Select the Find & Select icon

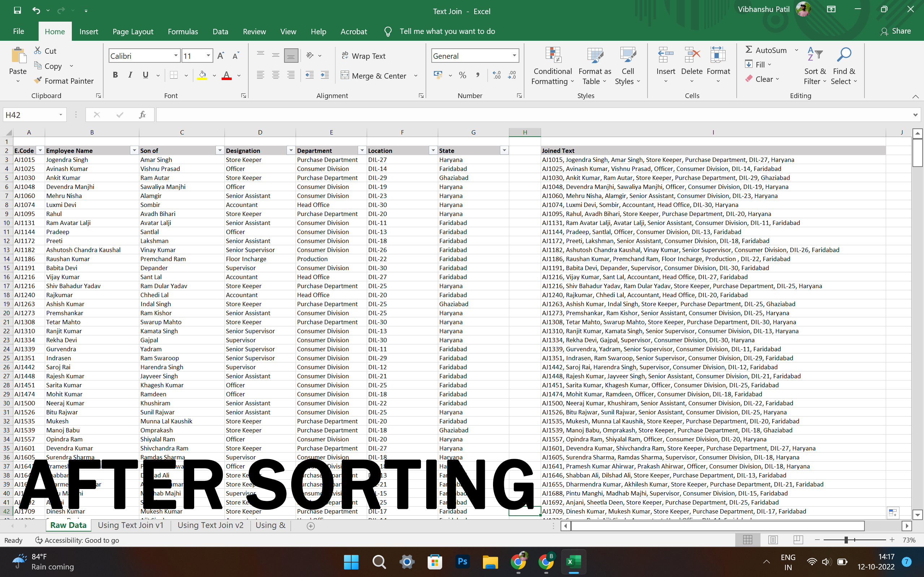tap(844, 55)
